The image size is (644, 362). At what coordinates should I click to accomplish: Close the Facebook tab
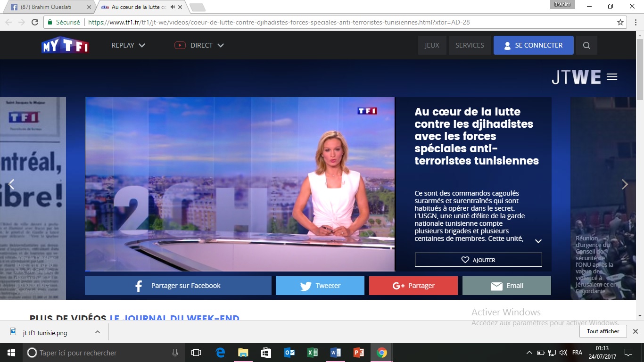[88, 7]
